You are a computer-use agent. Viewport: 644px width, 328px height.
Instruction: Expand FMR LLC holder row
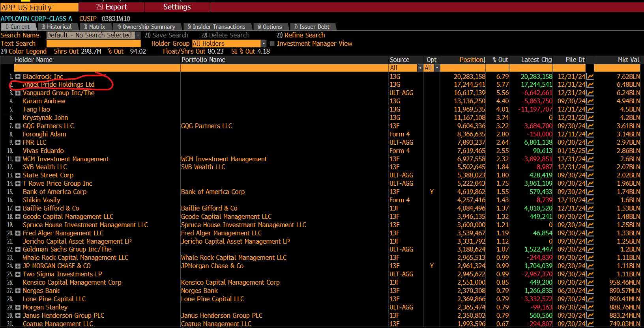click(18, 143)
